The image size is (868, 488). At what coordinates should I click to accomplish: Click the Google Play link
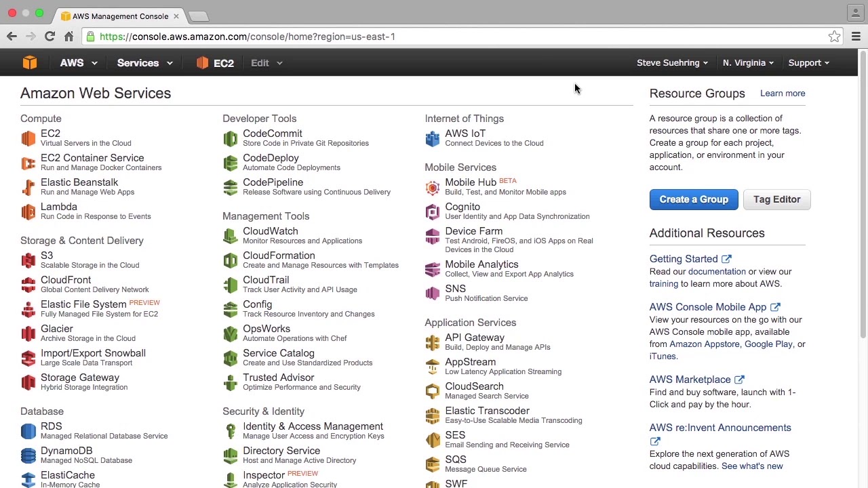(768, 344)
